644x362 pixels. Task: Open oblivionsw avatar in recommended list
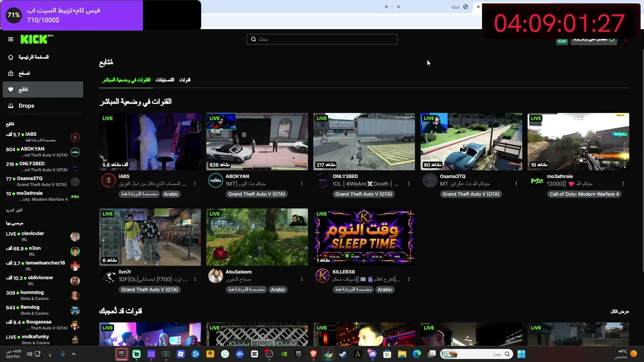75,281
